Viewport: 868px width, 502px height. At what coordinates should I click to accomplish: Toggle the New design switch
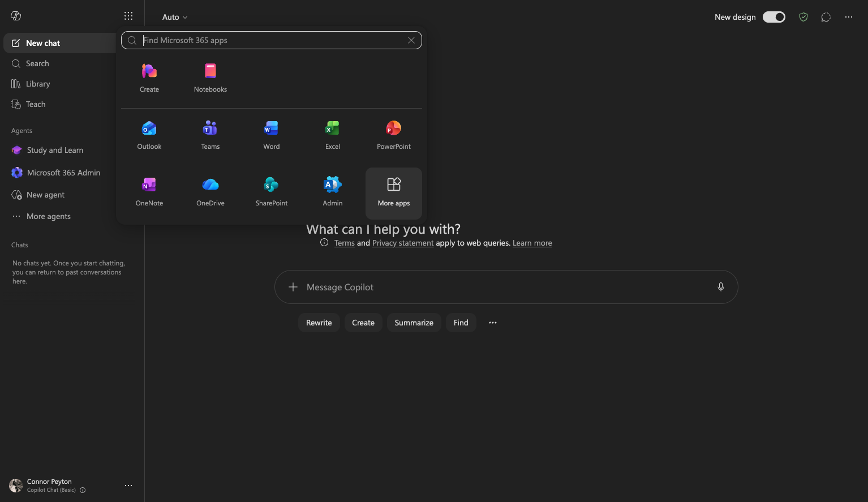[x=774, y=17]
